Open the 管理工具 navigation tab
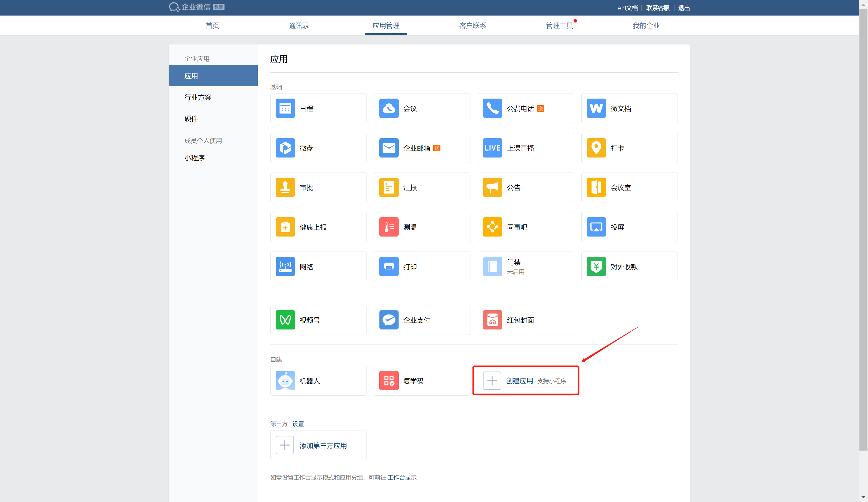 [x=559, y=25]
